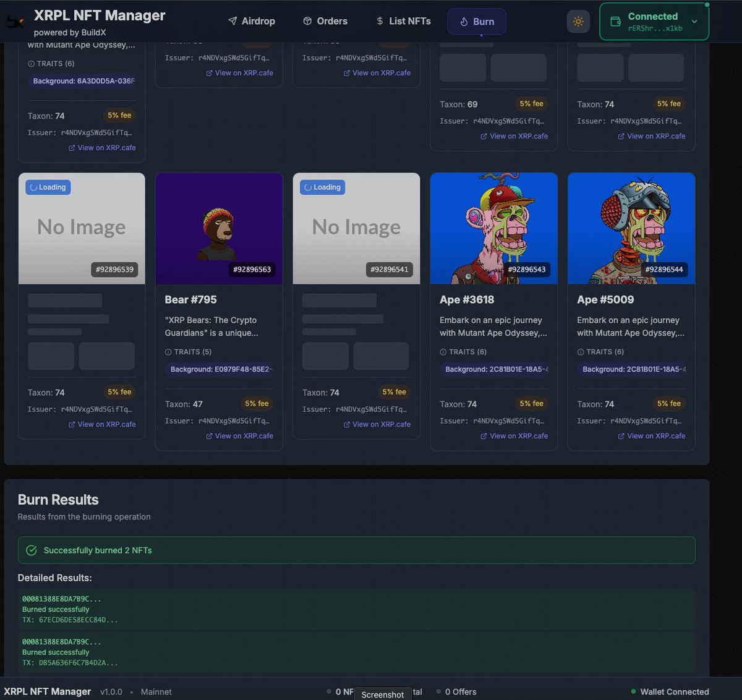Switch to the Orders tab
Screen dimensions: 742x700
[325, 21]
